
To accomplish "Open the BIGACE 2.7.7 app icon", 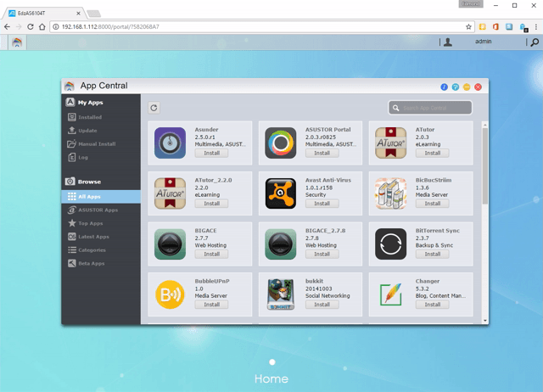I will pyautogui.click(x=170, y=244).
